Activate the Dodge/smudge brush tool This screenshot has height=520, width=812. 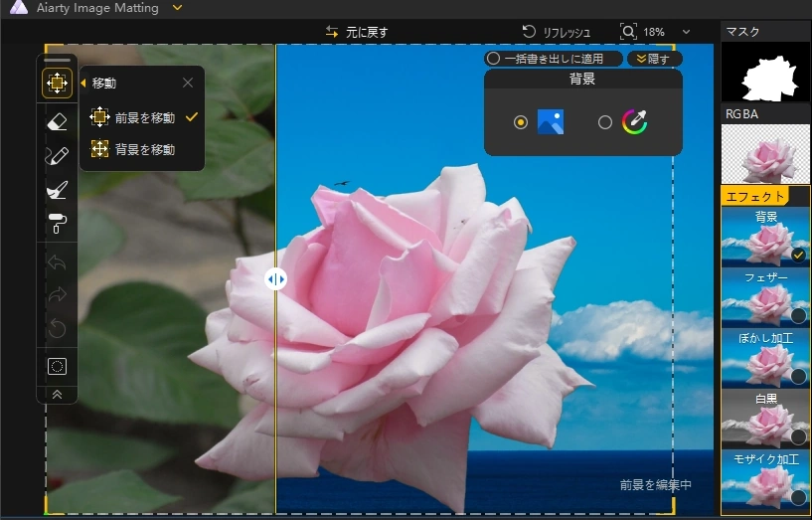click(x=57, y=190)
